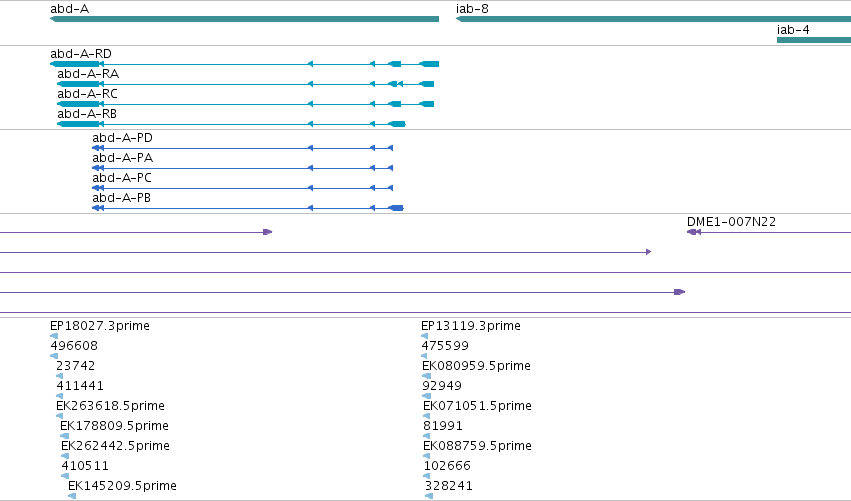This screenshot has height=501, width=851.
Task: Select the arrow icon under 328241
Action: point(429,496)
